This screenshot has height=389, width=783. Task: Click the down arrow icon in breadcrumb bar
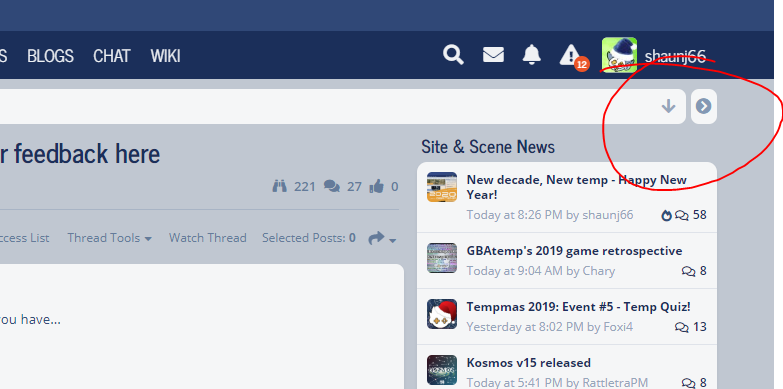pyautogui.click(x=668, y=106)
